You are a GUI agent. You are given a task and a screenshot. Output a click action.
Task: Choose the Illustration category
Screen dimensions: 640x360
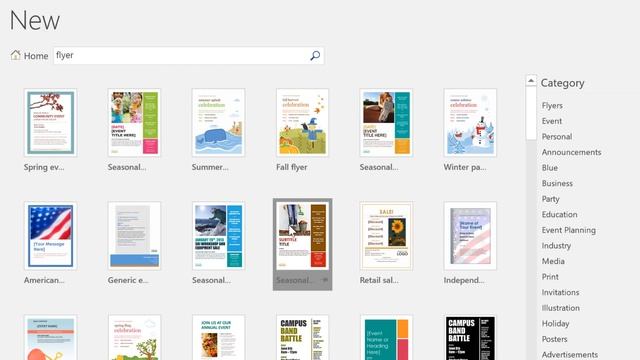point(560,308)
